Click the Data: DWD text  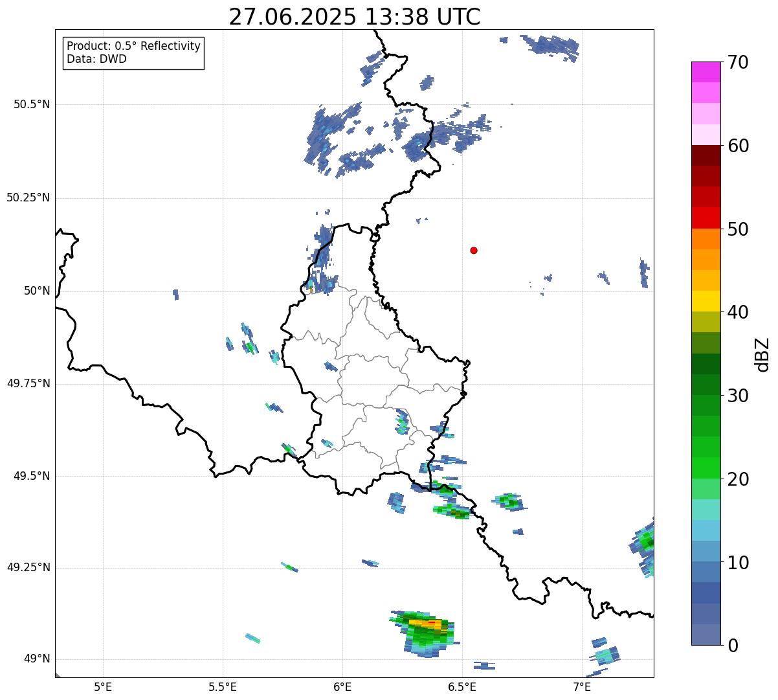tap(96, 59)
